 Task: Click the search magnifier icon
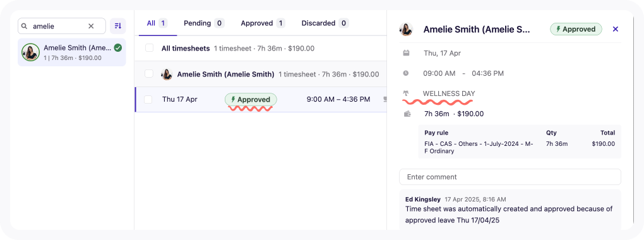(x=25, y=27)
